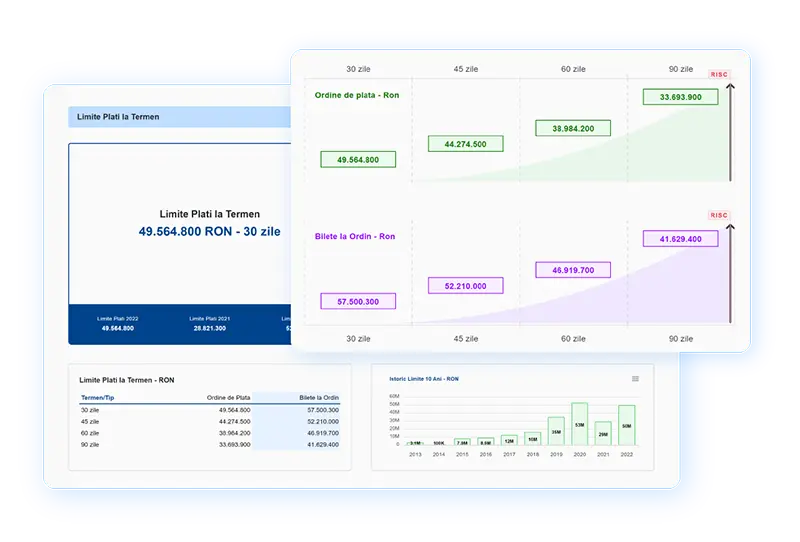The width and height of the screenshot is (800, 542).
Task: Click the red RISC badge on Bilete la Ordin chart
Action: [719, 215]
